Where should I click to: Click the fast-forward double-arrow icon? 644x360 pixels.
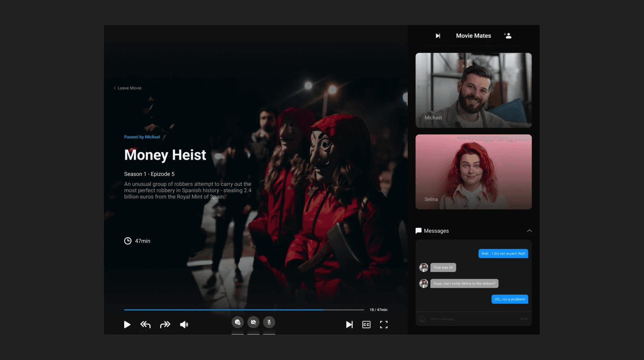coord(165,324)
